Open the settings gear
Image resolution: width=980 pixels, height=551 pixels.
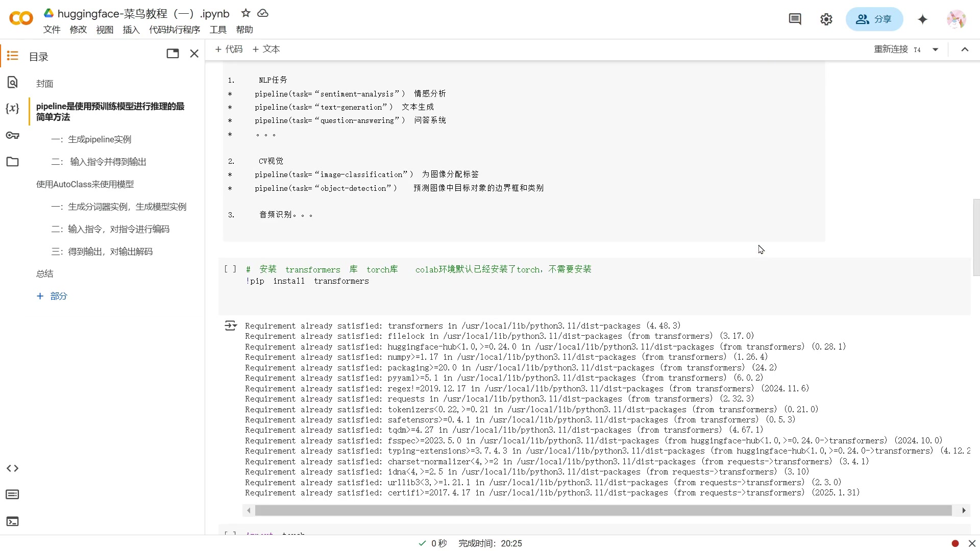826,19
